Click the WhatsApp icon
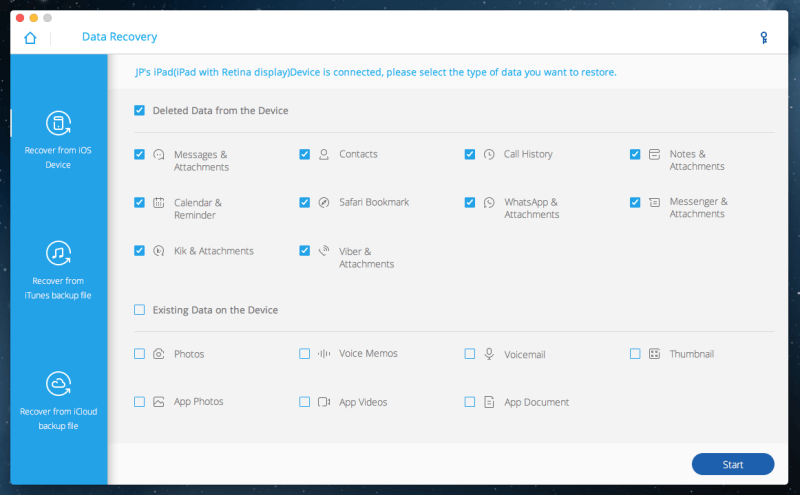Screen dimensions: 800x495 click(489, 203)
